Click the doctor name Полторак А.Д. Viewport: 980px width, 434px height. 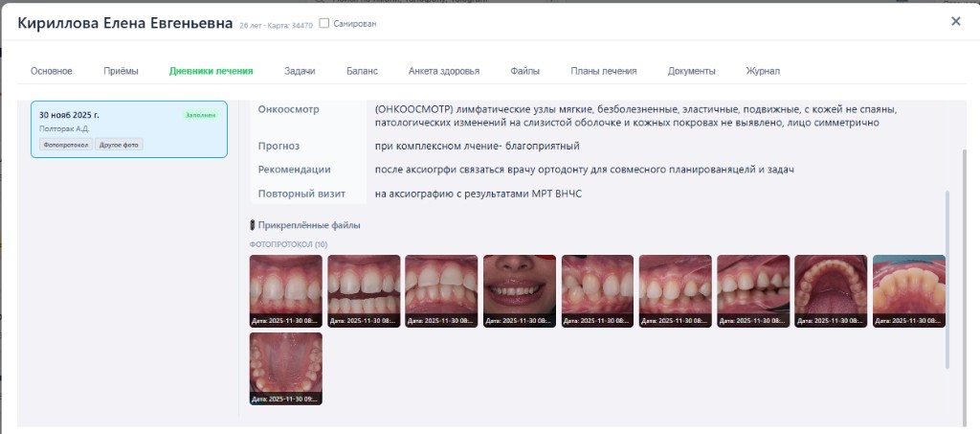(64, 128)
